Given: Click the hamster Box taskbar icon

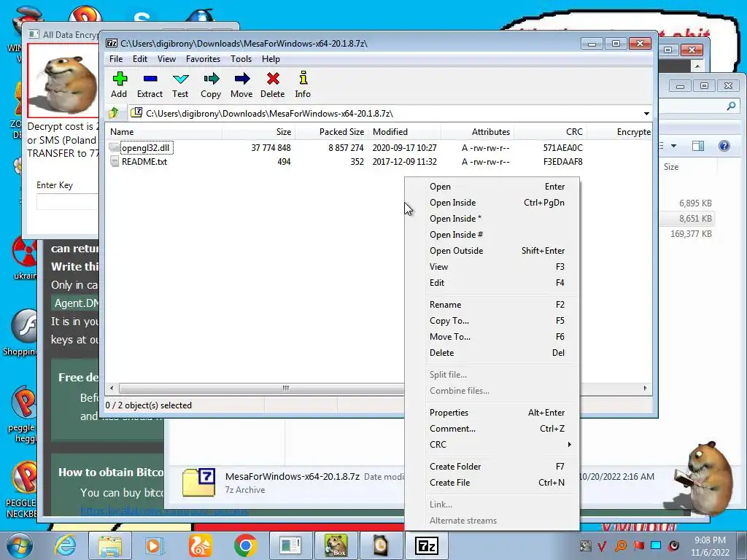Looking at the screenshot, I should click(336, 545).
